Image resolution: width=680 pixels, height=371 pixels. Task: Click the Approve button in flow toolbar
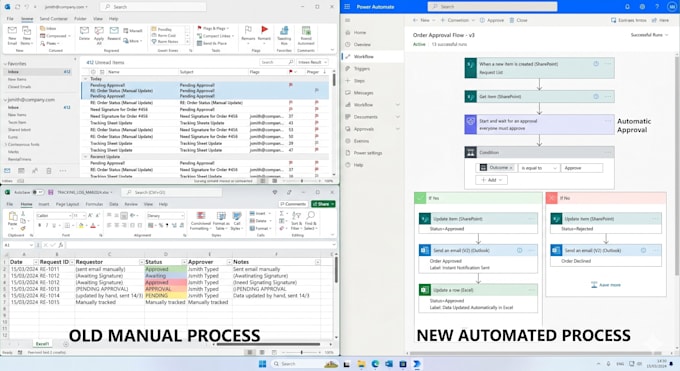click(492, 20)
